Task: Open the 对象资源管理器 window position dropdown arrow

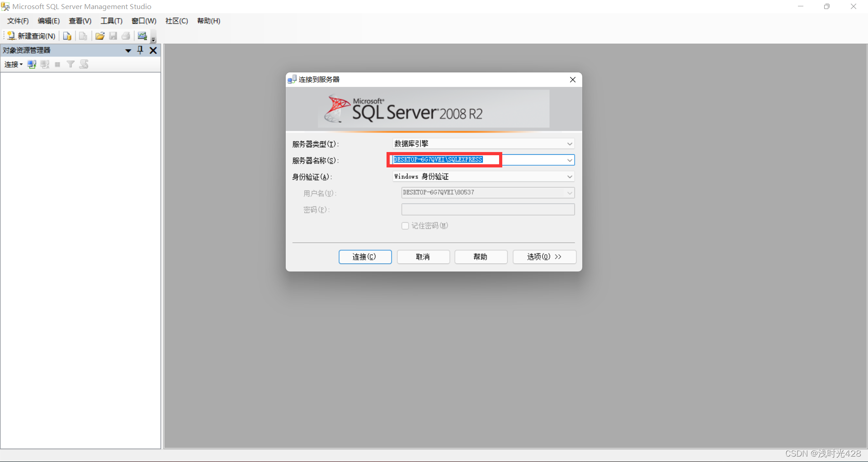Action: [x=128, y=51]
